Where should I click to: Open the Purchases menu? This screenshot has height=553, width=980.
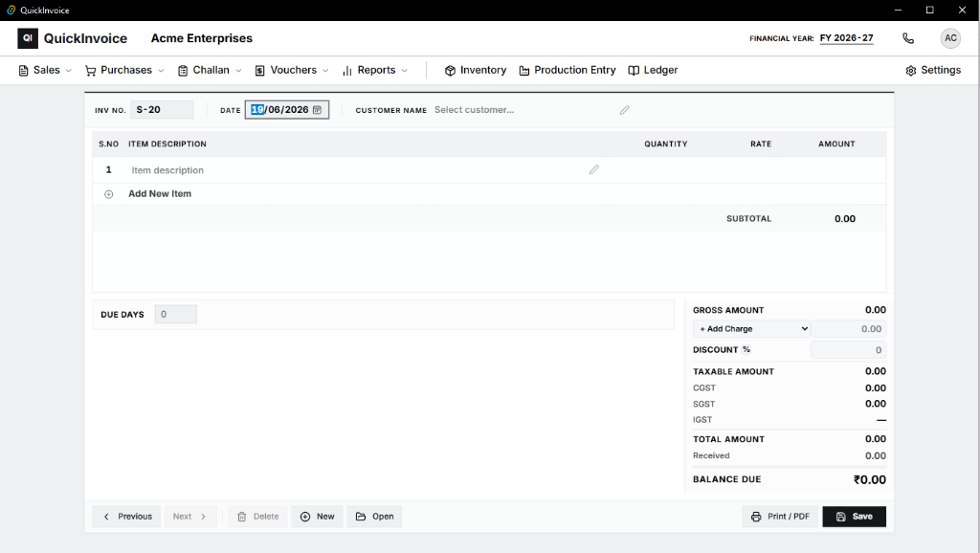coord(124,71)
